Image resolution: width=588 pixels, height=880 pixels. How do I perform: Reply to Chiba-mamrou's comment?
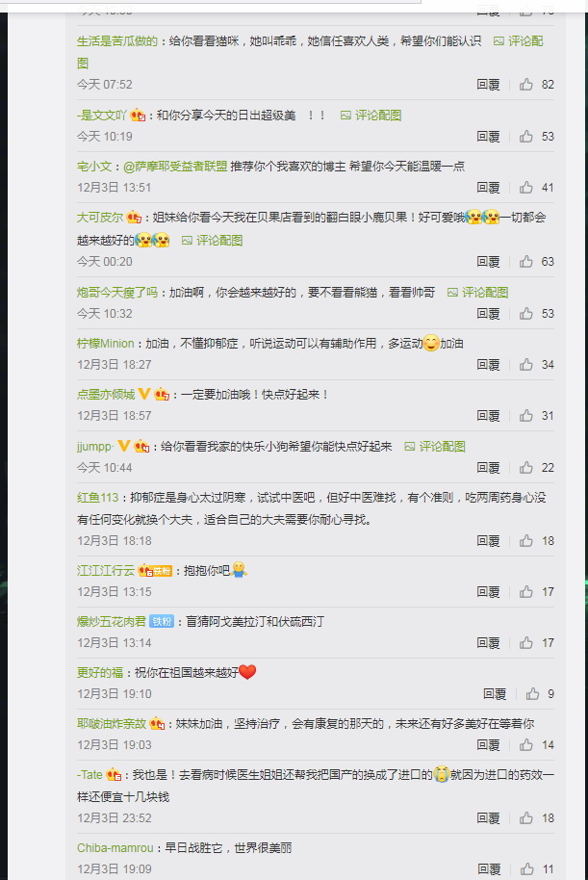click(488, 869)
